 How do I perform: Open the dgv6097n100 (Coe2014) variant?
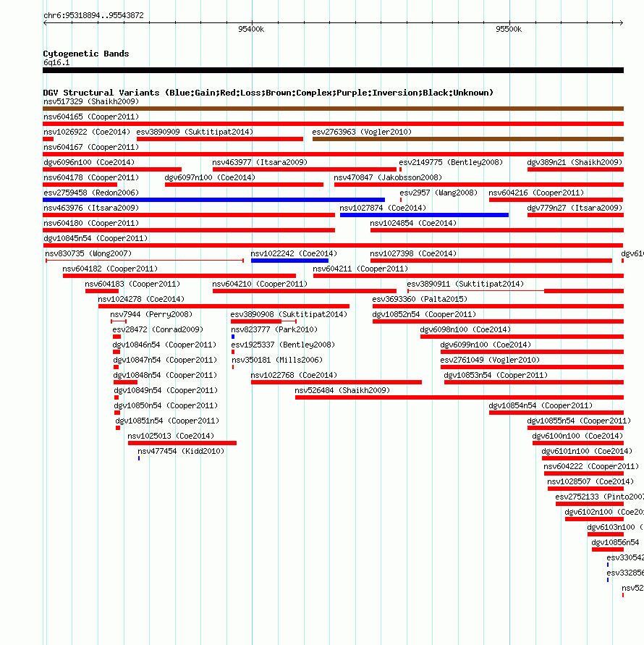[210, 177]
